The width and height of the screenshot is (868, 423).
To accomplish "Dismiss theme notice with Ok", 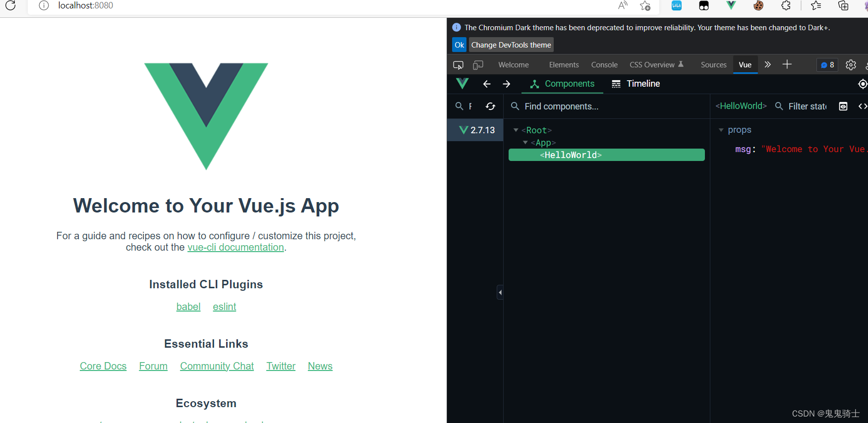I will pyautogui.click(x=460, y=45).
